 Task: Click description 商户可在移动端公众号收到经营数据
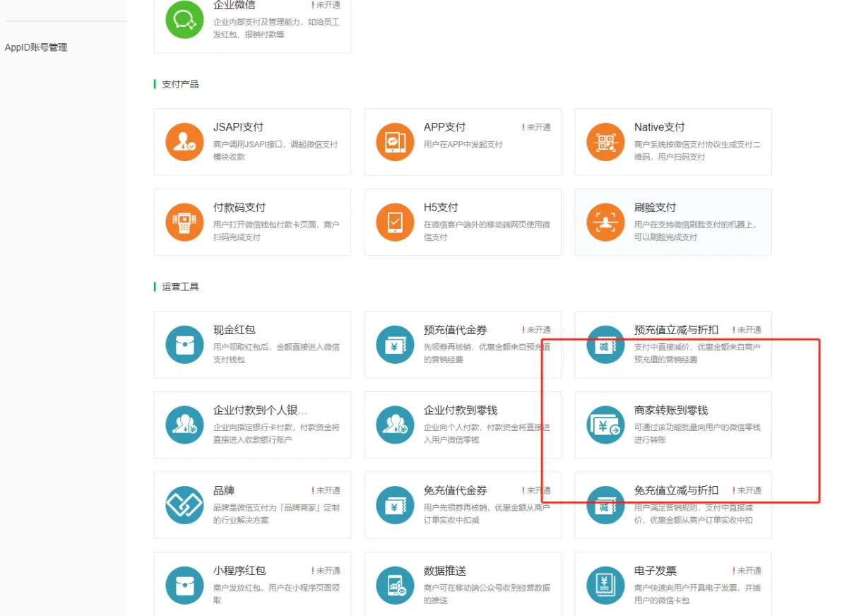tap(487, 588)
